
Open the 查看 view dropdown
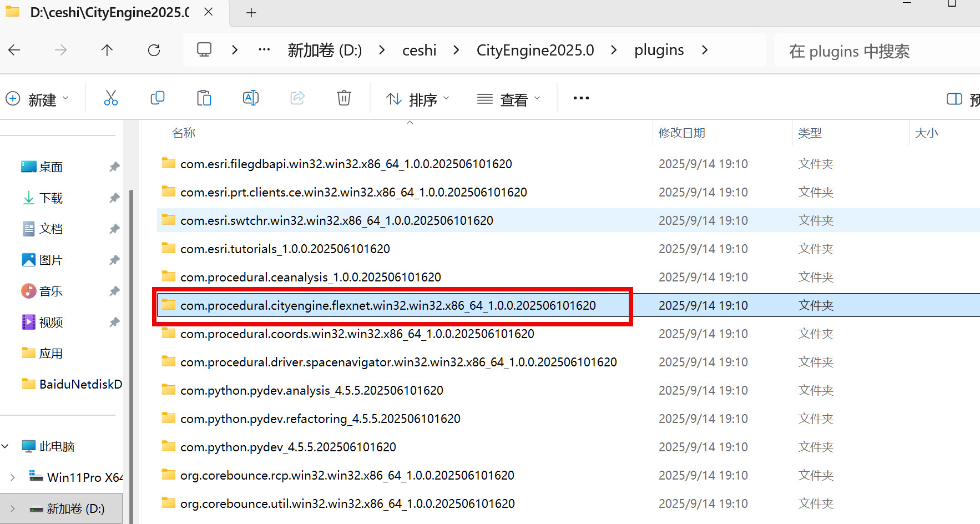(508, 99)
